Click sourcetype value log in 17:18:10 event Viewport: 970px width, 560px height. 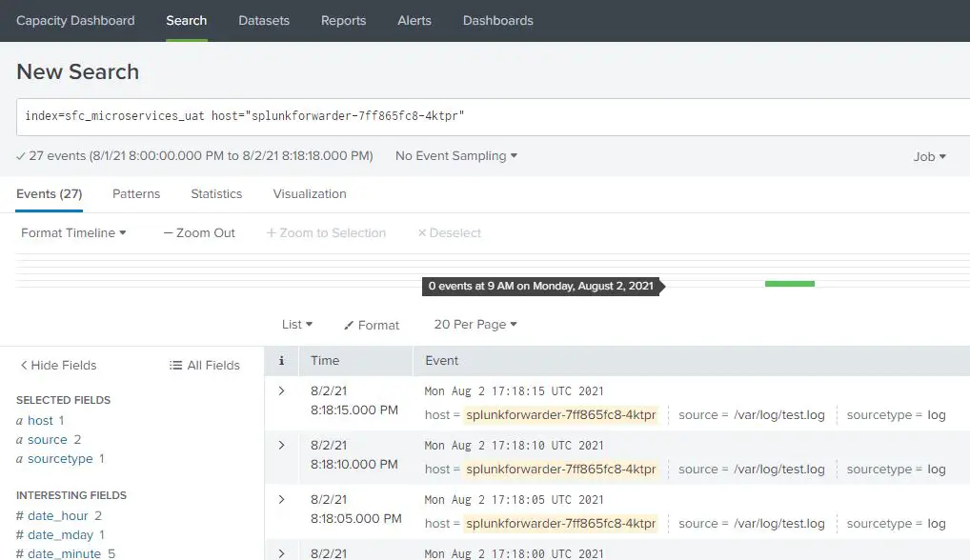(x=937, y=470)
